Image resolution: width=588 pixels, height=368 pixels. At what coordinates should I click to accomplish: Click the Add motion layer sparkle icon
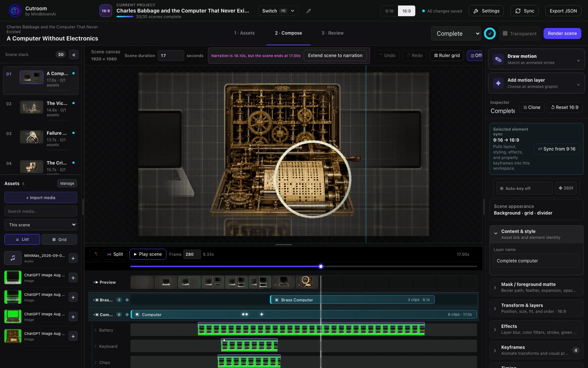(498, 83)
